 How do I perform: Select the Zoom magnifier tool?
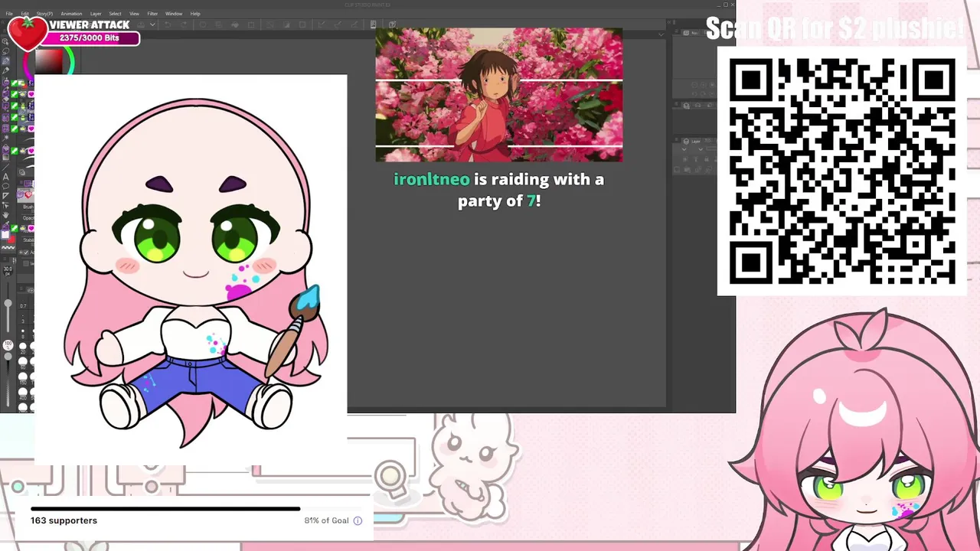tap(5, 41)
